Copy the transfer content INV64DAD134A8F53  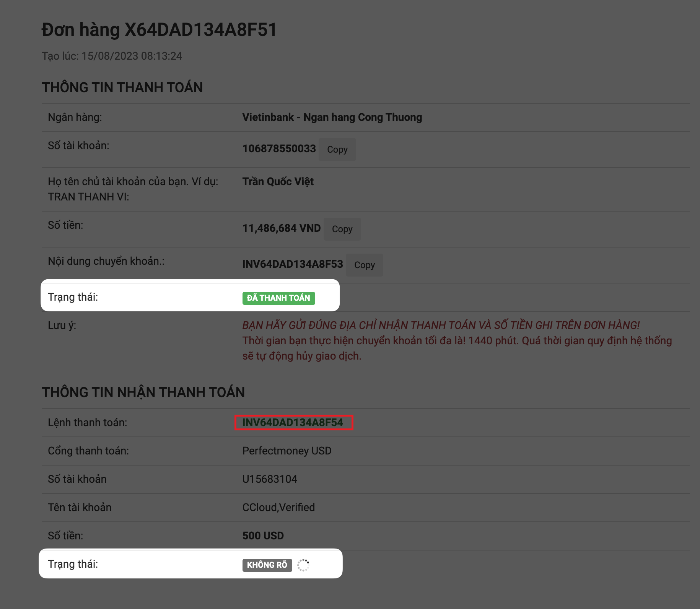pos(364,265)
